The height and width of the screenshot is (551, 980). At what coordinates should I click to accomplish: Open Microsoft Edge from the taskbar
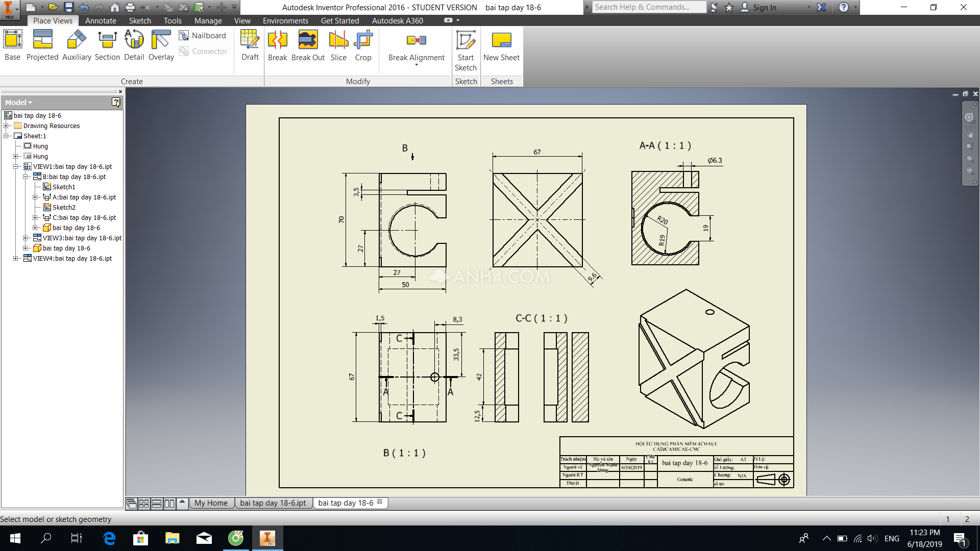tap(109, 538)
